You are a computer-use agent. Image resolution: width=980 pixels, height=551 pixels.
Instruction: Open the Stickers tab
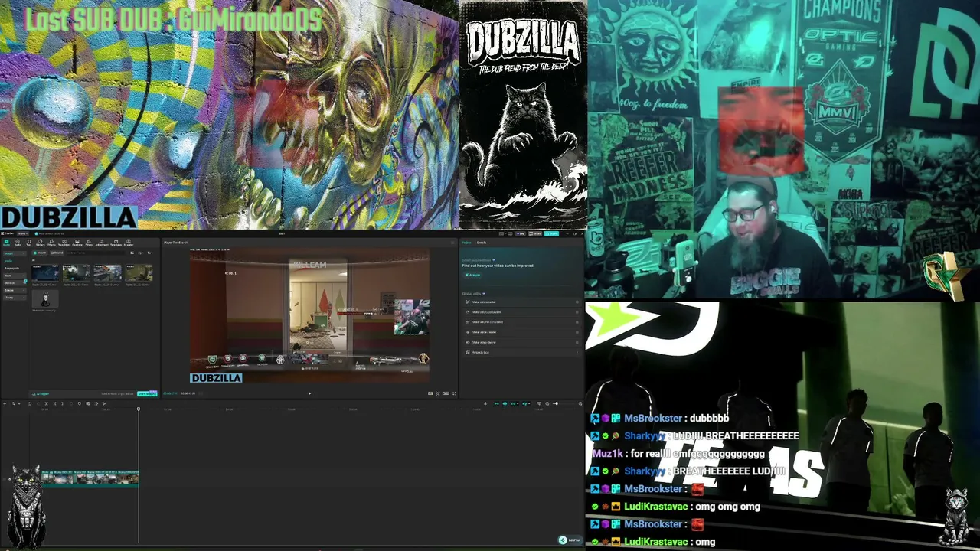40,243
